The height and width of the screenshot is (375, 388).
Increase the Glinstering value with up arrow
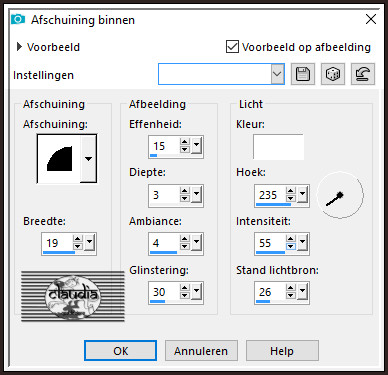tap(184, 288)
